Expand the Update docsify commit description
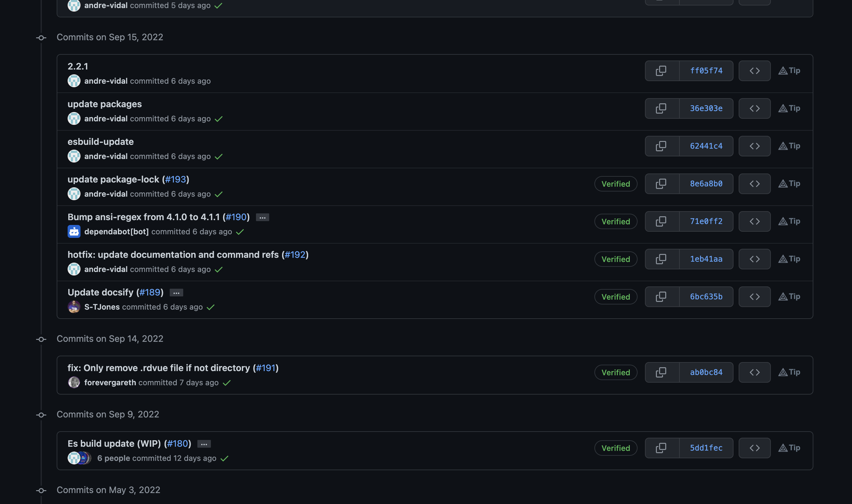852x504 pixels. [176, 293]
